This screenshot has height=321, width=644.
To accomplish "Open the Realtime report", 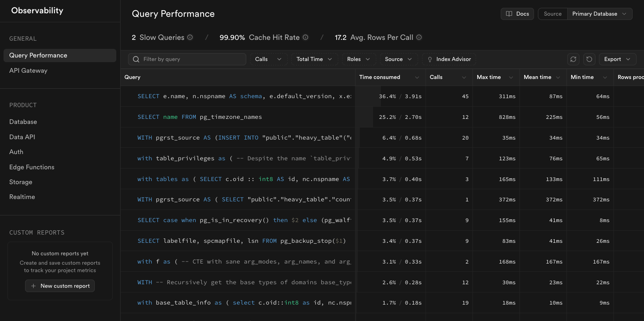I will click(22, 197).
